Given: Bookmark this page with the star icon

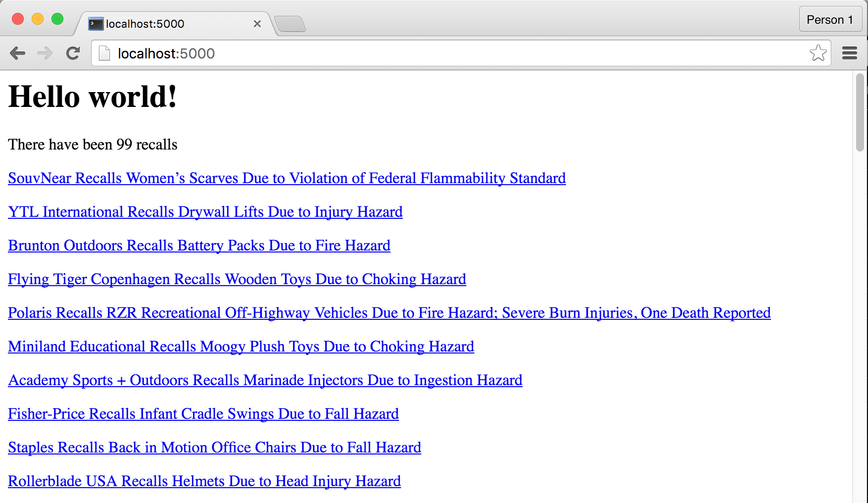Looking at the screenshot, I should point(818,53).
